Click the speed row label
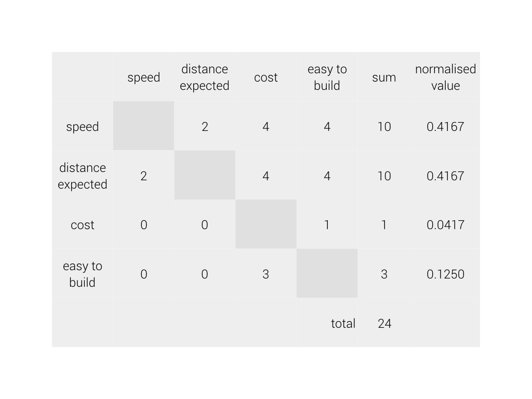 coord(83,126)
